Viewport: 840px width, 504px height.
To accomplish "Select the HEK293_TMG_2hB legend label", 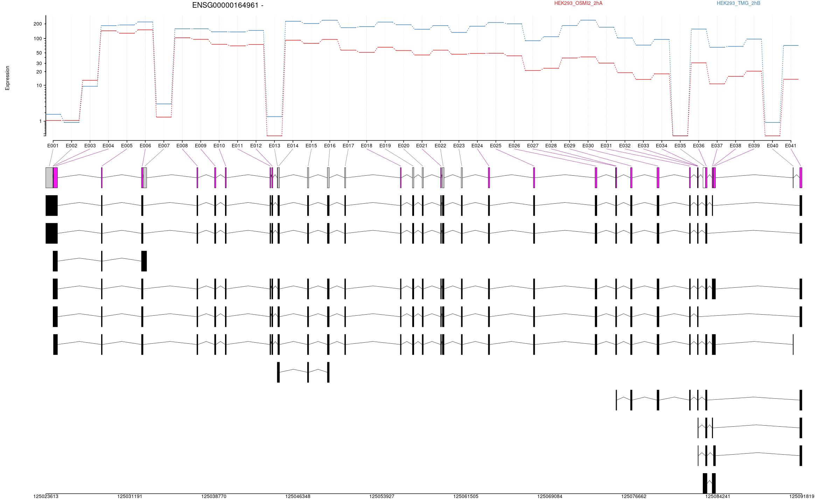I will tap(738, 3).
